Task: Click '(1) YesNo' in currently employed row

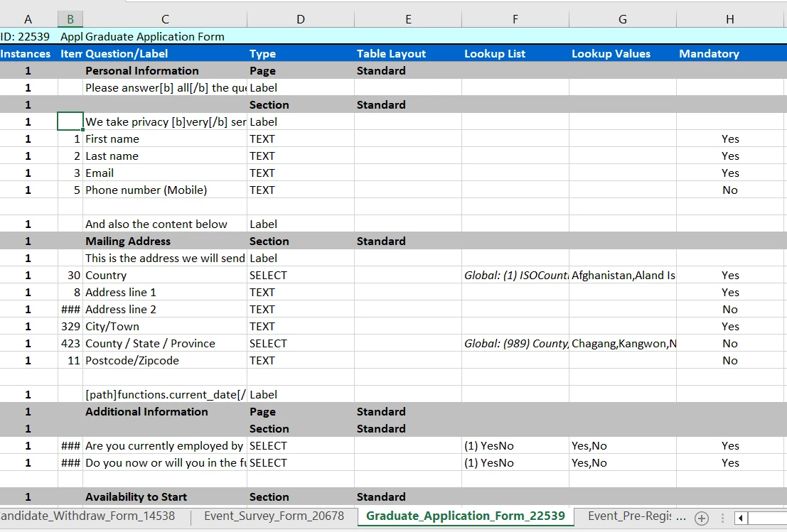Action: 515,446
